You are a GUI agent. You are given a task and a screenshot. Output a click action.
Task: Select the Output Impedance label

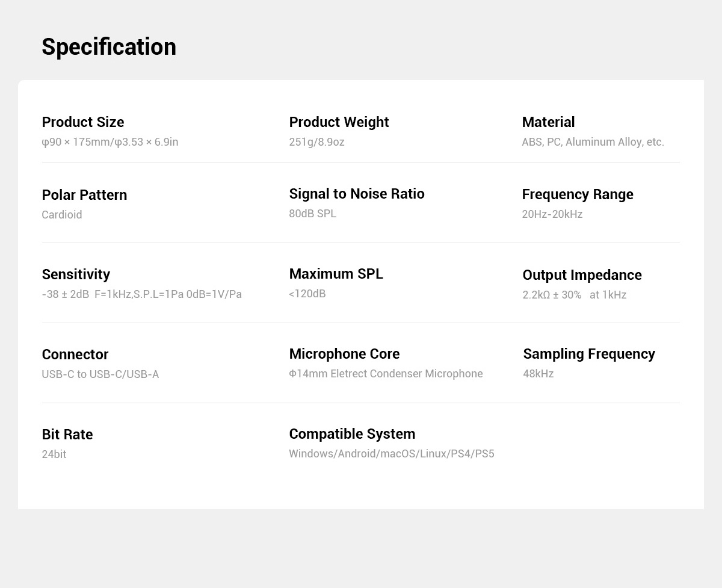click(582, 275)
